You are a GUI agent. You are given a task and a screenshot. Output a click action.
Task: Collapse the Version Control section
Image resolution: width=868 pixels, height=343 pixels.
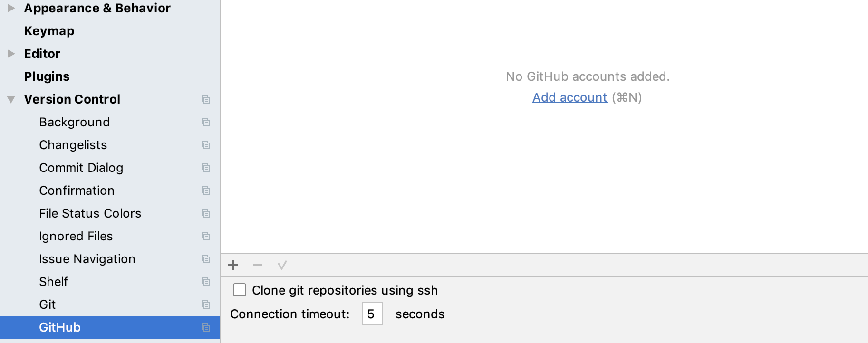click(11, 99)
